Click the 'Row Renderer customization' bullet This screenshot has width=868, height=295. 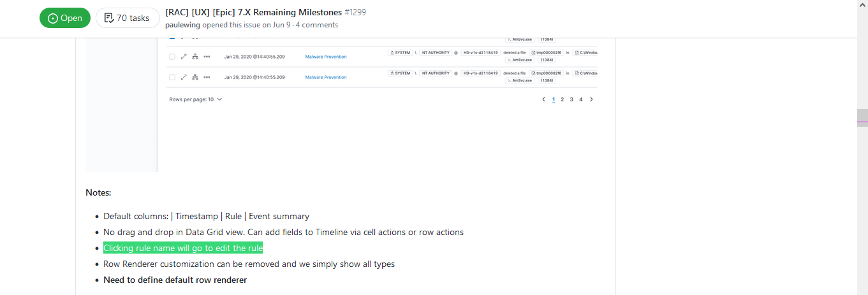249,264
